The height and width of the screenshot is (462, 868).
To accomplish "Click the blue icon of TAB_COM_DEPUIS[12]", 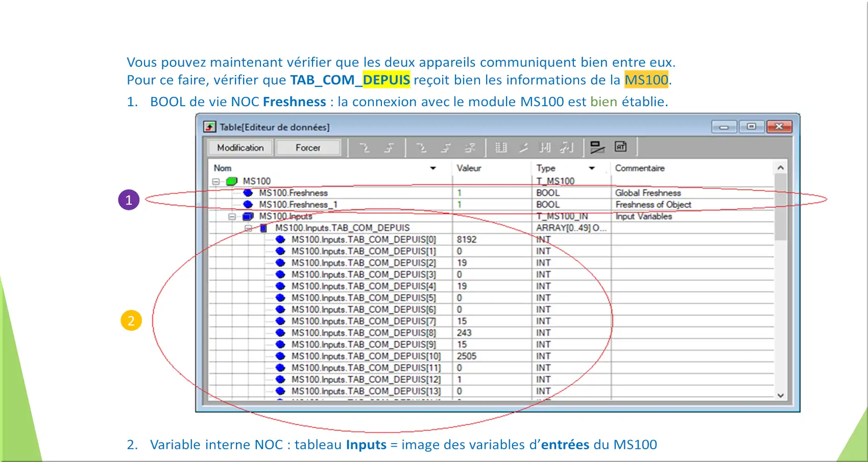I will [x=280, y=380].
